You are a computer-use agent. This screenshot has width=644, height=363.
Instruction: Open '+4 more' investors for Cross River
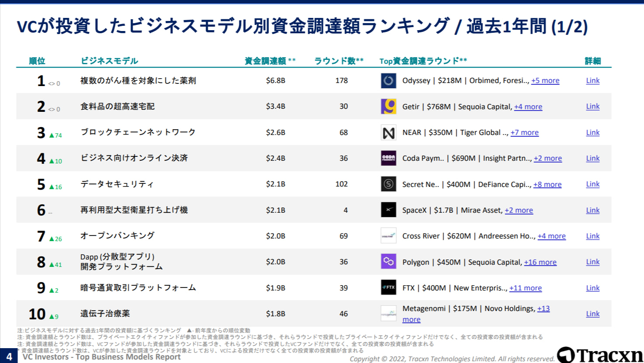click(x=552, y=236)
